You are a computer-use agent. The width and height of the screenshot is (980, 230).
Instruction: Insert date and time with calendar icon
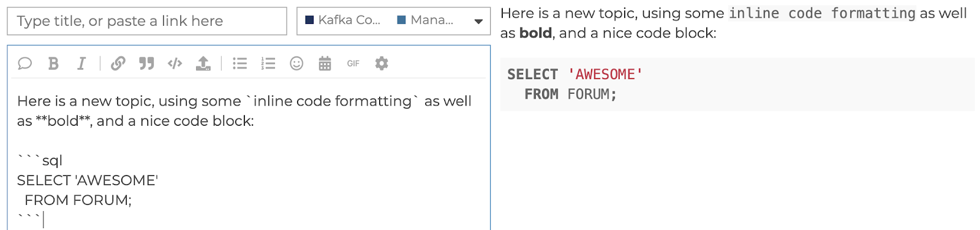pos(325,63)
